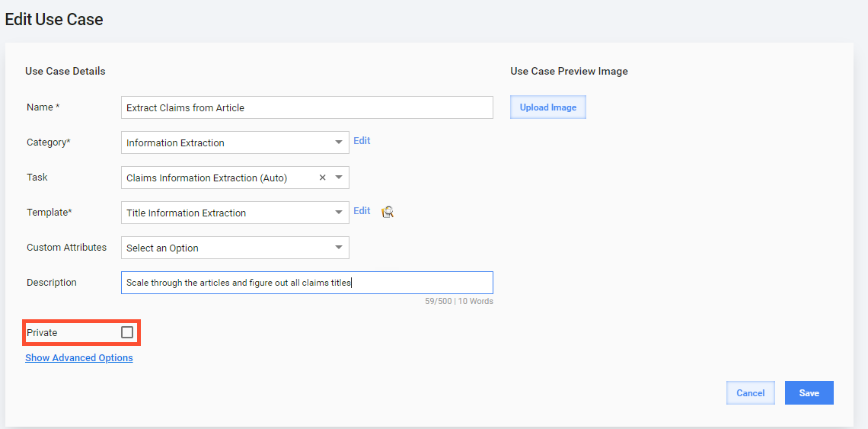The image size is (868, 429).
Task: Focus the Name input field
Action: (x=307, y=107)
